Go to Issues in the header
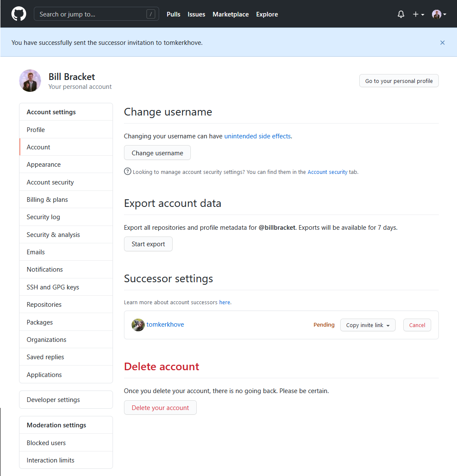This screenshot has height=476, width=457. [x=196, y=14]
